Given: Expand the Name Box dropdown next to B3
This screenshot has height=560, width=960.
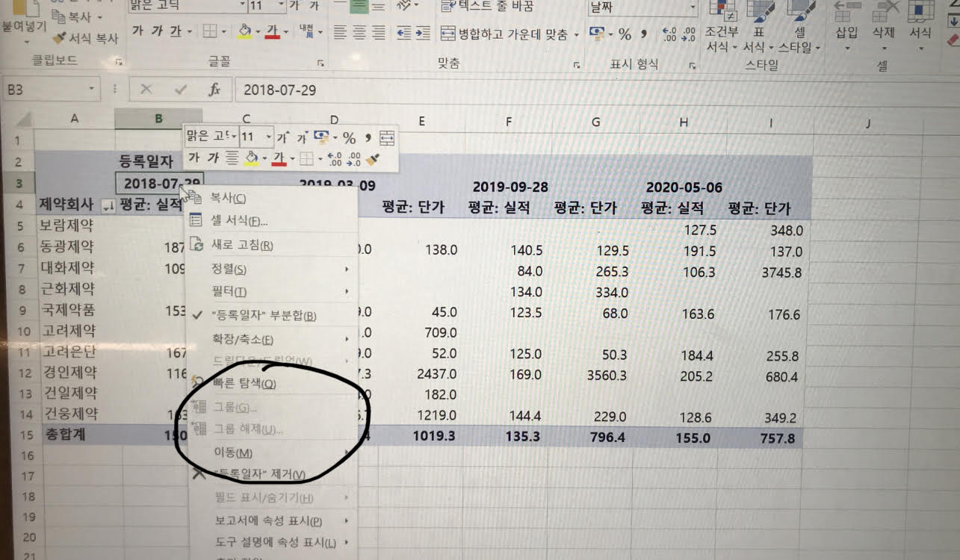Looking at the screenshot, I should tap(92, 90).
